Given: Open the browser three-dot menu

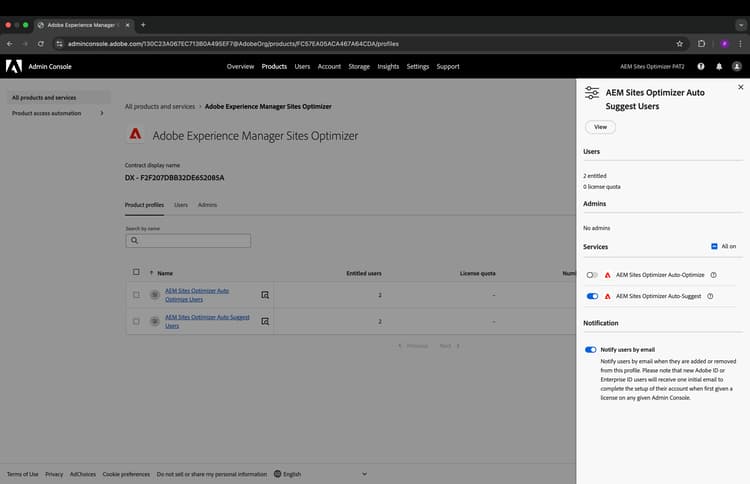Looking at the screenshot, I should (740, 44).
